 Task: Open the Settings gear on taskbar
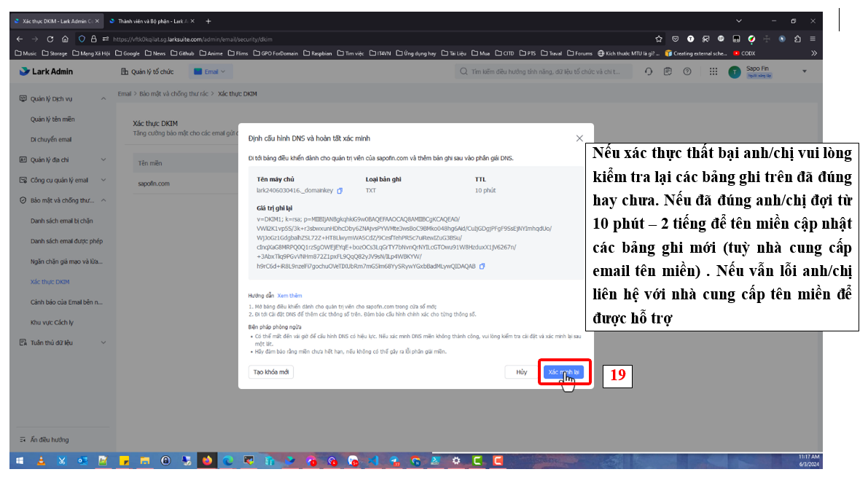coord(456,460)
